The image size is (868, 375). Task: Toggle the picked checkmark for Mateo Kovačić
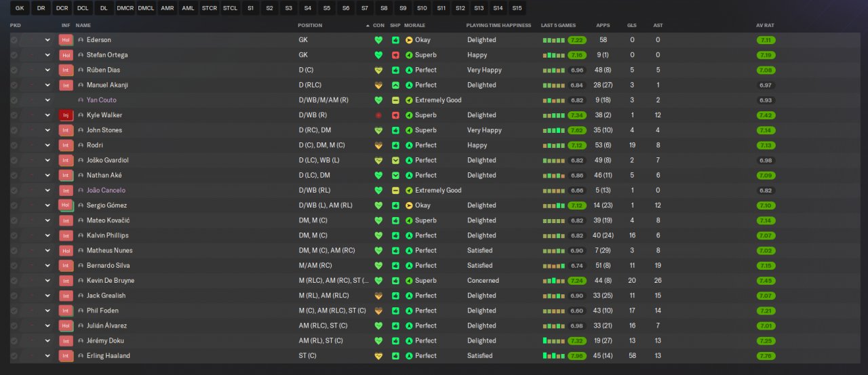point(14,220)
